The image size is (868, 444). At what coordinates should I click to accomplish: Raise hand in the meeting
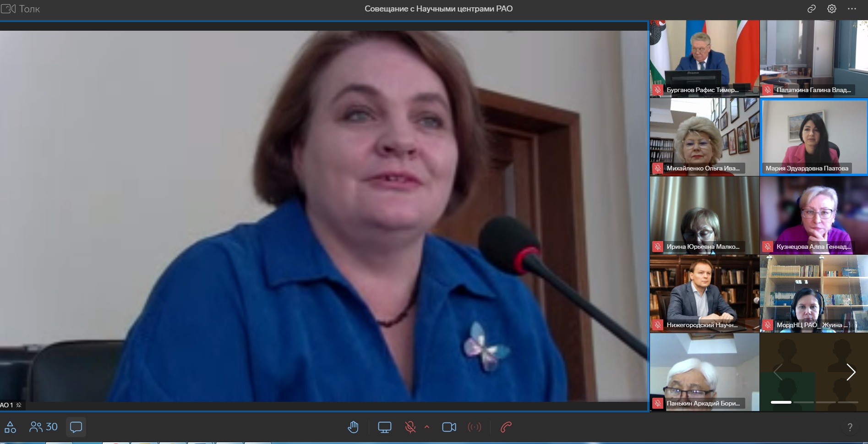coord(353,428)
